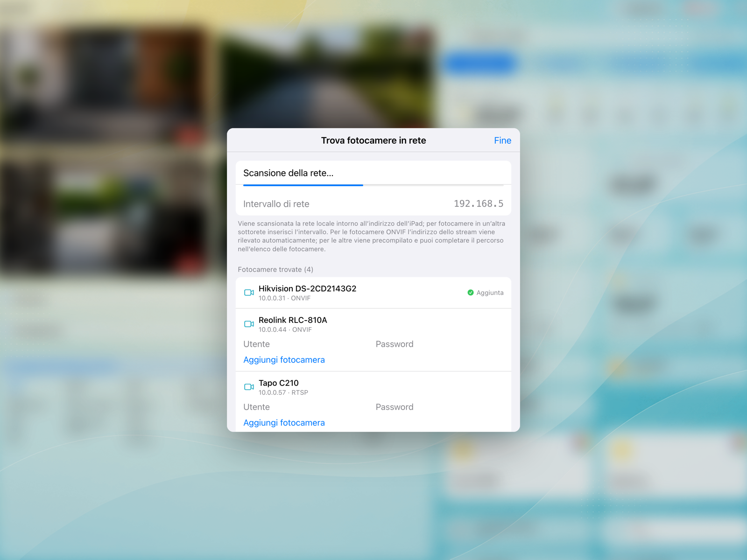Viewport: 747px width, 560px height.
Task: Click the Scansione della rete... status text
Action: (x=288, y=173)
